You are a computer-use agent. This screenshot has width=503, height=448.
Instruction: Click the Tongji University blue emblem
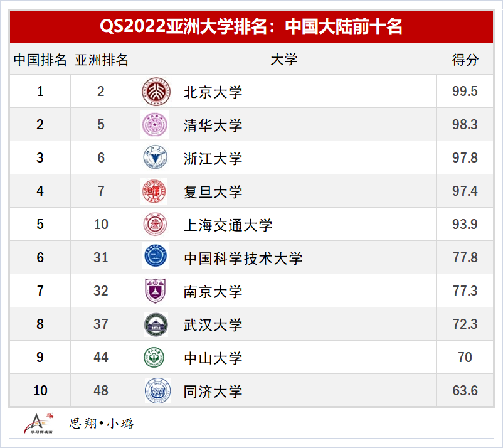click(x=157, y=390)
